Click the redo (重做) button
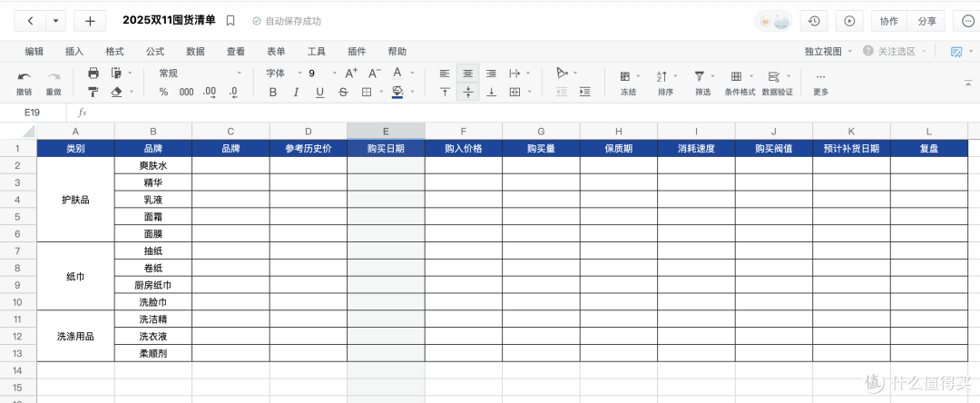 click(x=54, y=83)
